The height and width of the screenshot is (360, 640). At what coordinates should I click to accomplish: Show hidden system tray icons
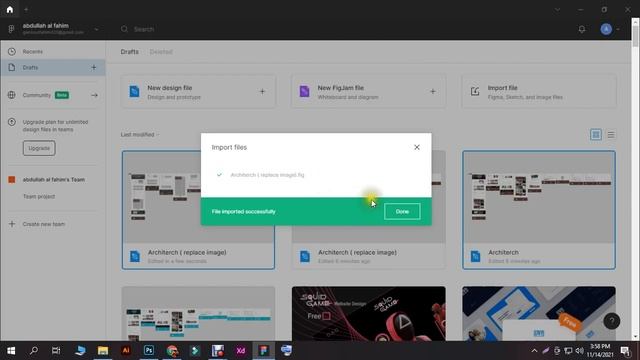point(534,351)
